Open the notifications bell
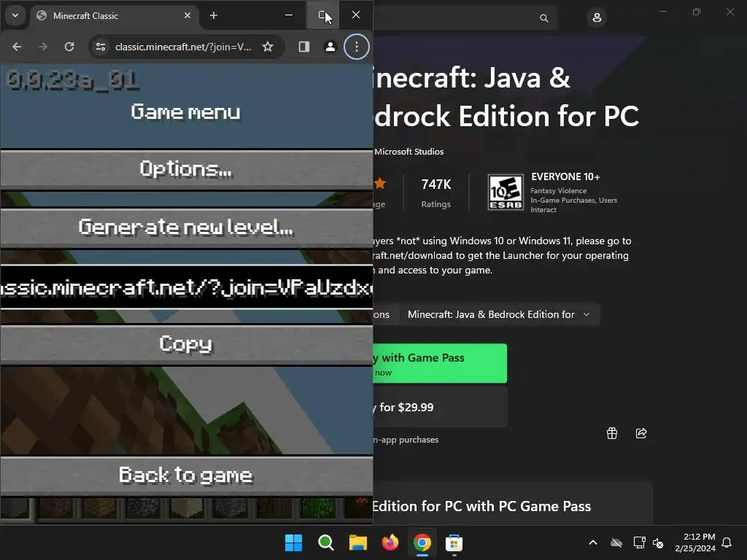The height and width of the screenshot is (560, 747). click(x=727, y=542)
